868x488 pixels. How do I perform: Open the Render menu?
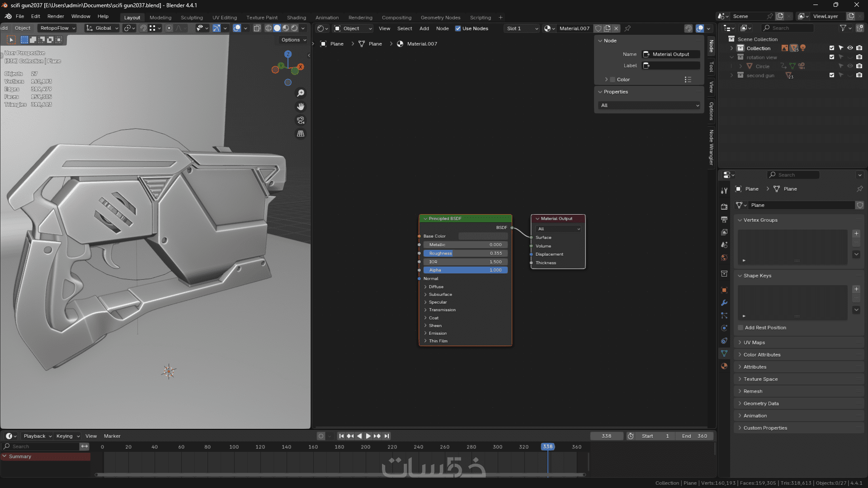tap(56, 16)
